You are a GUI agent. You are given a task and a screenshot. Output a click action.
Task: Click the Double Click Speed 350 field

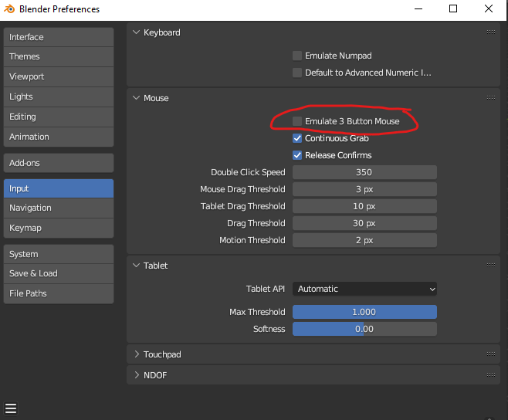tap(364, 172)
